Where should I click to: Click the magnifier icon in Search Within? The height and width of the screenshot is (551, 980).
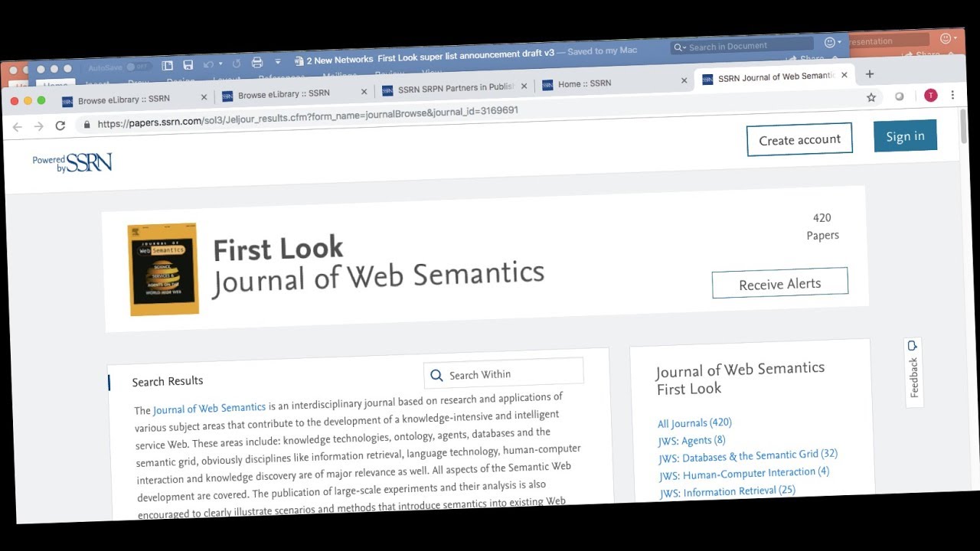[x=436, y=376]
